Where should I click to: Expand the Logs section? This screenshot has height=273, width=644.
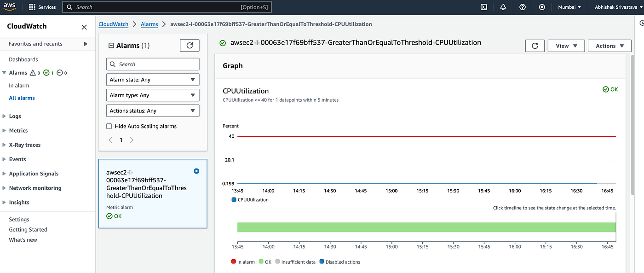[4, 116]
